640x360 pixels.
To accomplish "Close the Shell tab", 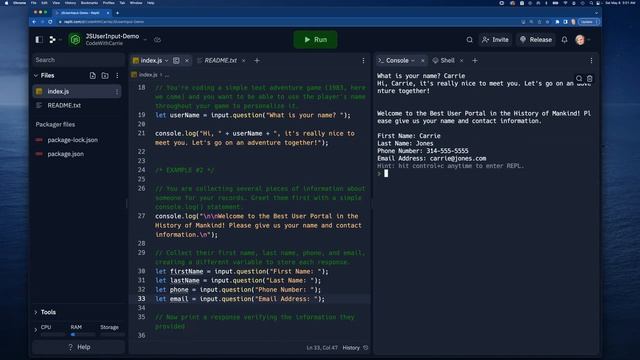I will (462, 60).
